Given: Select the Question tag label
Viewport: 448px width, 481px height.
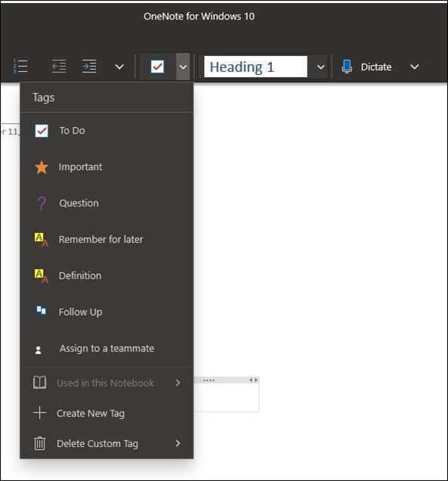Looking at the screenshot, I should [x=79, y=203].
